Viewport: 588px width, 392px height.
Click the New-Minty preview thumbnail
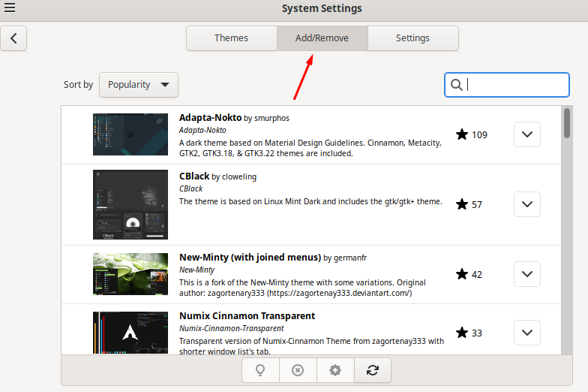(130, 274)
